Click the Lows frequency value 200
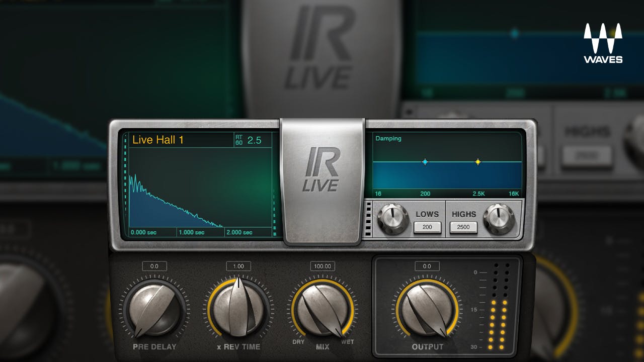 (427, 227)
